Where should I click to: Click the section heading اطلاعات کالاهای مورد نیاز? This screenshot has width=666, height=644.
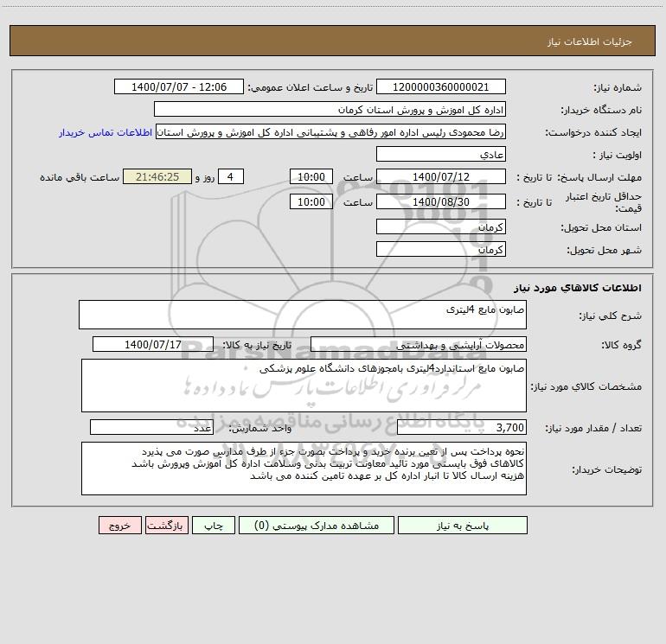578,288
